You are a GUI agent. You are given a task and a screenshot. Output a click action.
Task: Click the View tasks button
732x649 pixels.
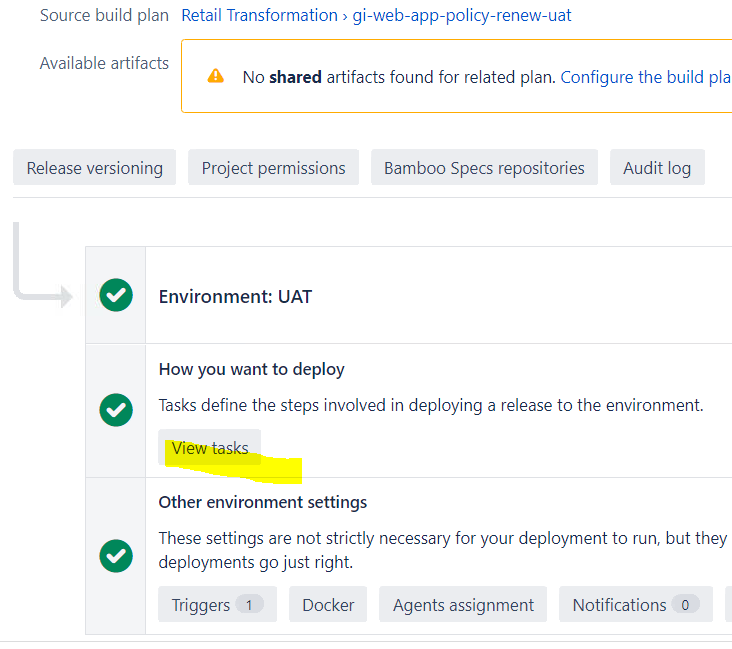[210, 448]
